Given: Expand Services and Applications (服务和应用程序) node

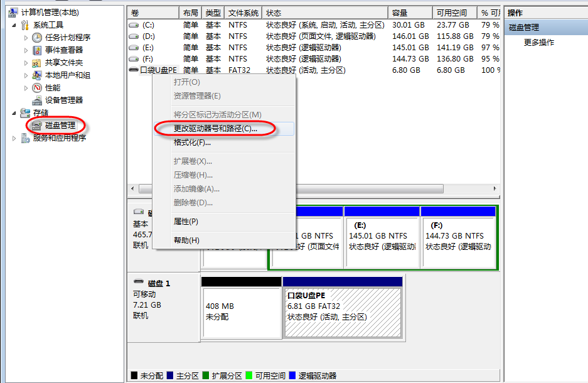Looking at the screenshot, I should pyautogui.click(x=14, y=138).
